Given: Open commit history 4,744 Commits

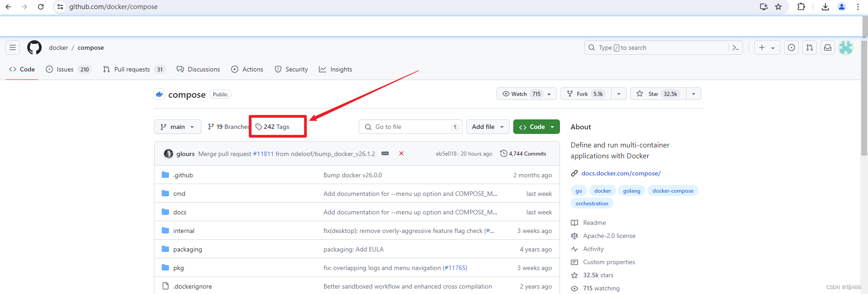Looking at the screenshot, I should [x=523, y=154].
